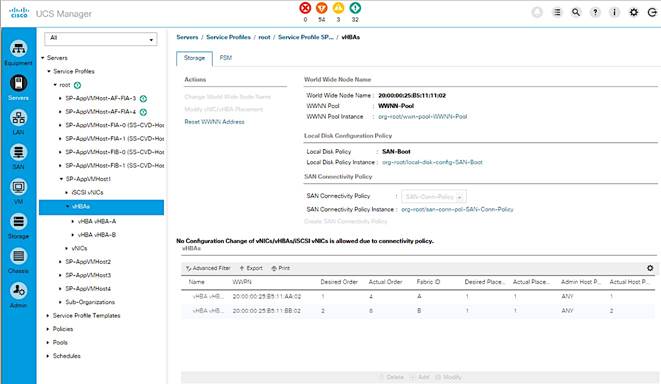The height and width of the screenshot is (384, 661).
Task: Expand the Schedules tree node
Action: pyautogui.click(x=48, y=356)
